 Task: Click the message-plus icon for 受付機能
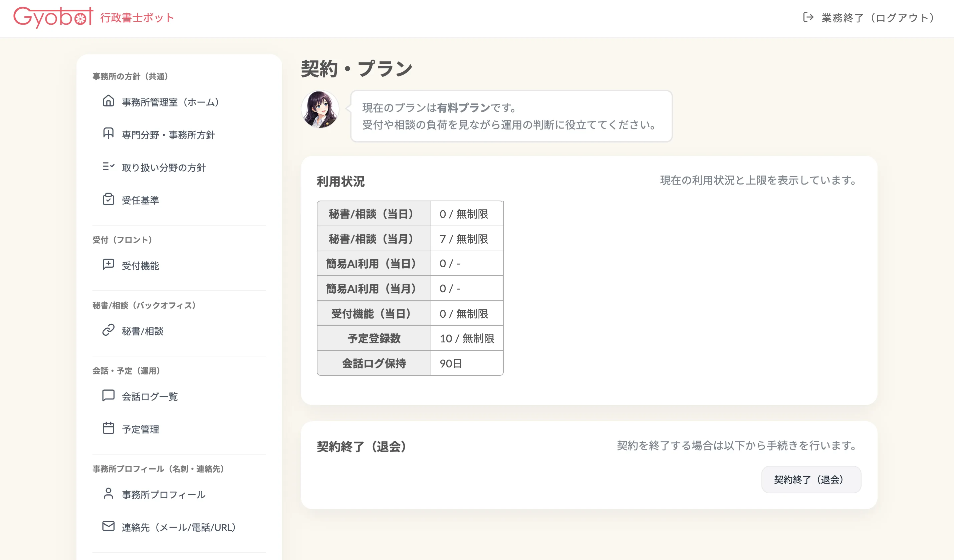[108, 265]
